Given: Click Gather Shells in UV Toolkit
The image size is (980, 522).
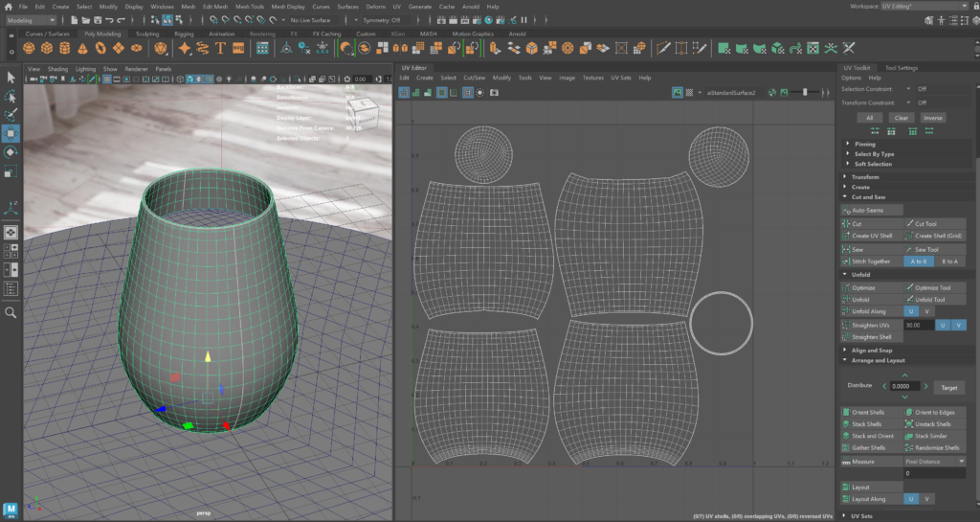Looking at the screenshot, I should pos(872,447).
